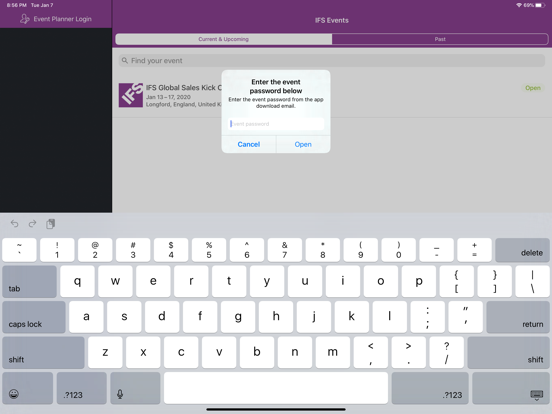Hide the keyboard using the keyboard dismiss icon
The width and height of the screenshot is (552, 414).
coord(537,395)
